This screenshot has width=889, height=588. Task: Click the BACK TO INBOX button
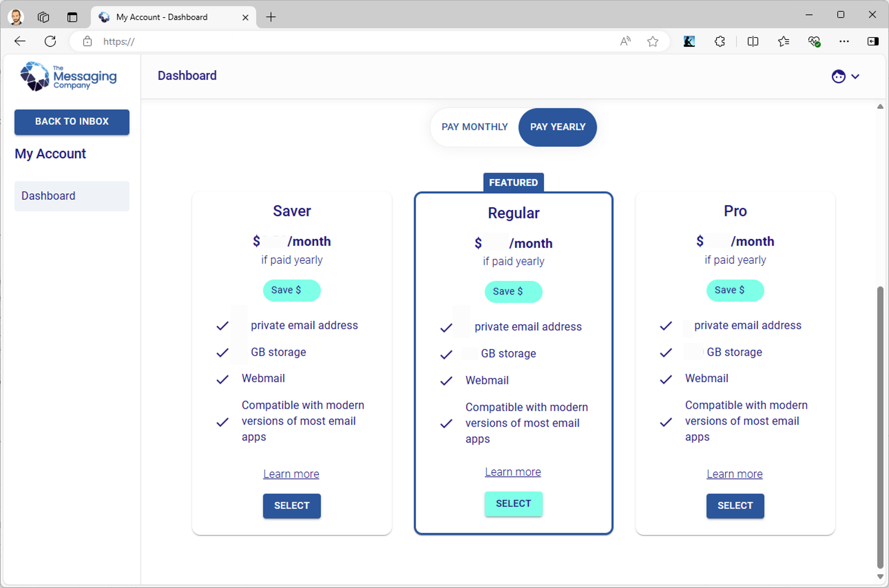72,122
